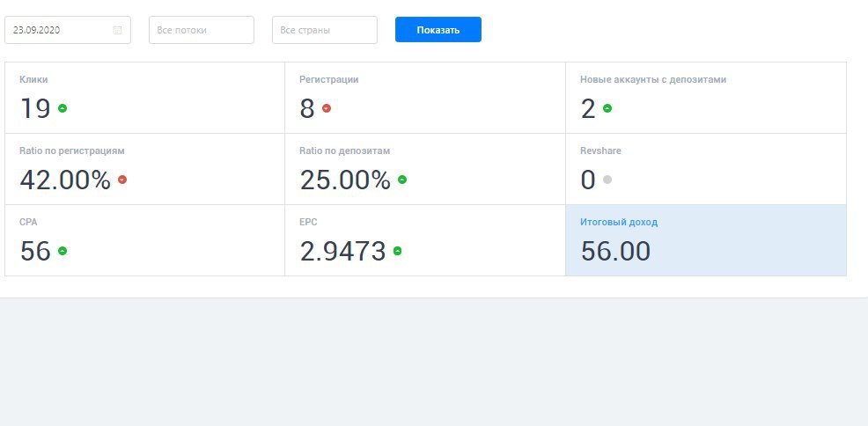The width and height of the screenshot is (868, 426).
Task: Select the Регистрации value 8
Action: point(307,108)
